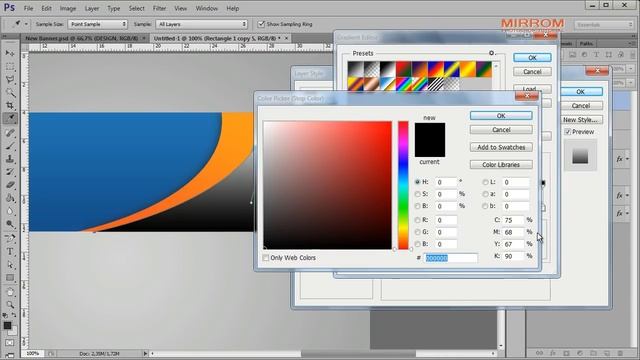Click Cancel in the Gradient Editor

532,72
